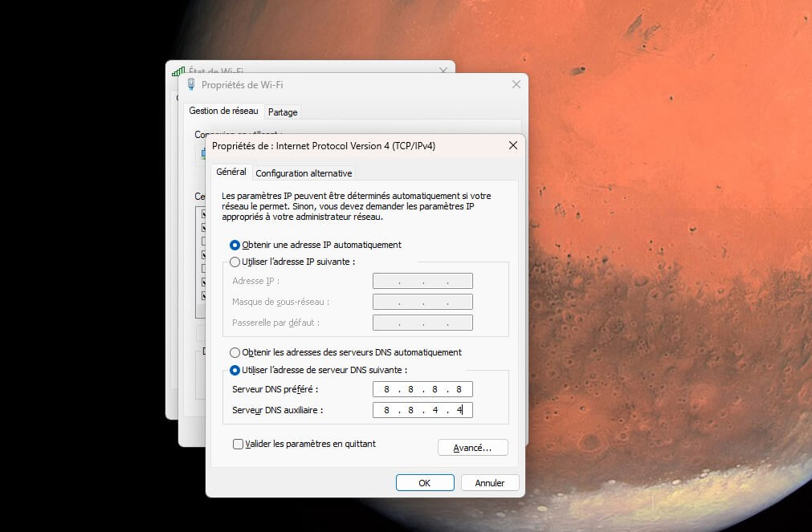Screen dimensions: 812x532
Task: Switch to the Configuration alternative tab
Action: coord(304,173)
